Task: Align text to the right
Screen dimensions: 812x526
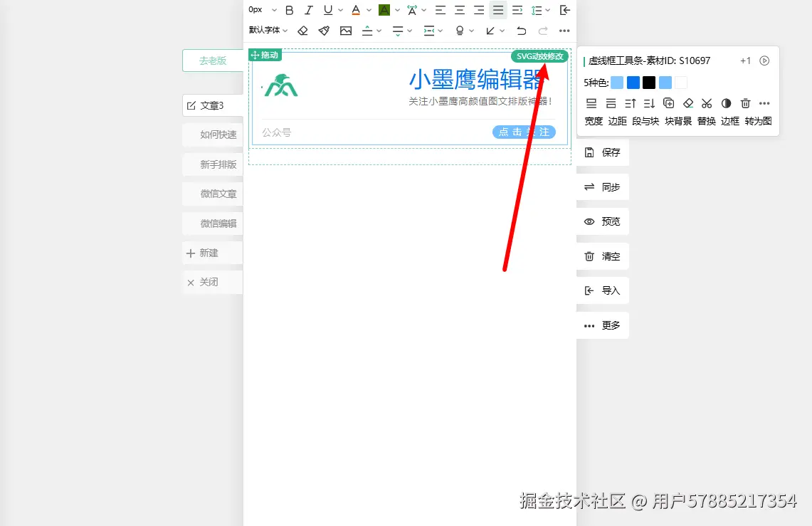Action: click(x=479, y=10)
